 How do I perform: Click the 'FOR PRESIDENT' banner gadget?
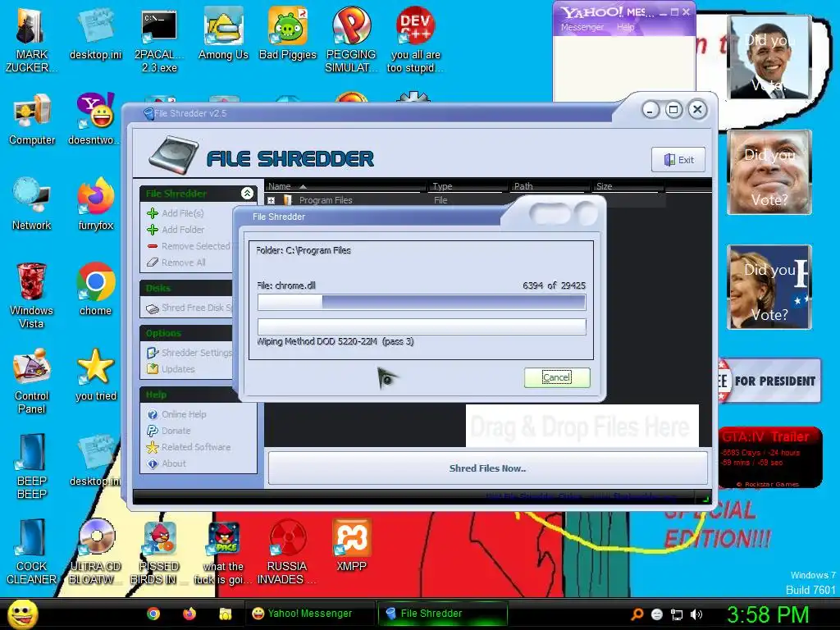point(769,381)
